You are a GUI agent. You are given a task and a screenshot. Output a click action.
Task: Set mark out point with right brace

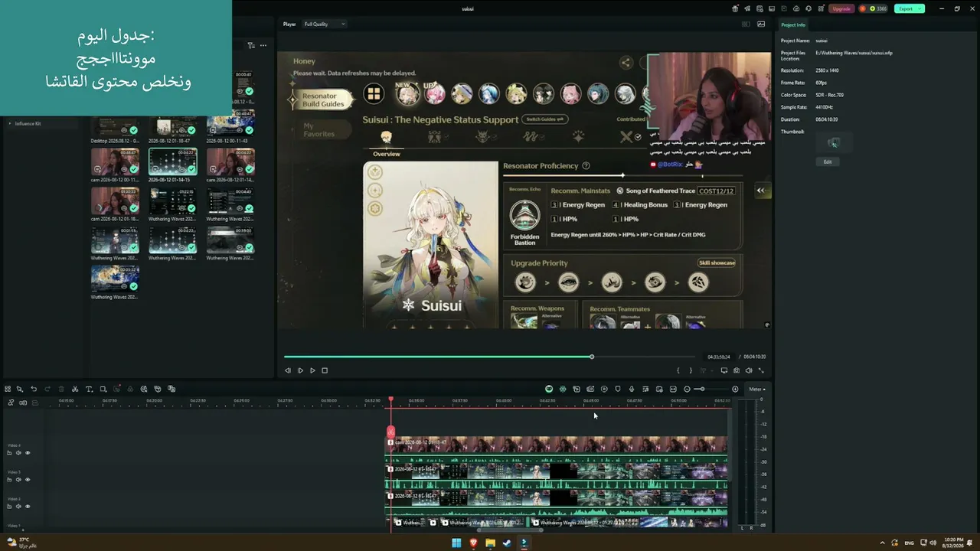click(x=690, y=370)
